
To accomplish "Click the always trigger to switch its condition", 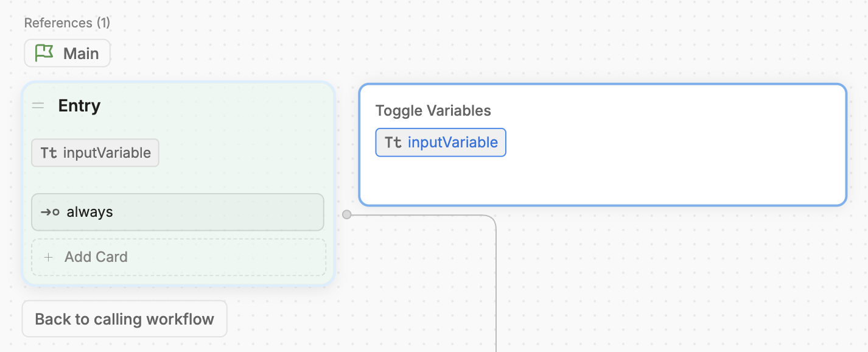I will coord(91,212).
